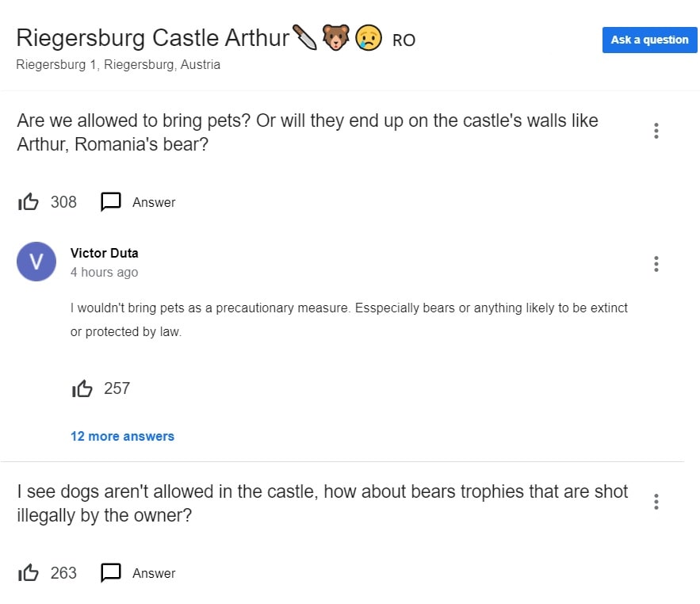Image resolution: width=700 pixels, height=604 pixels.
Task: Like the bear trophies question with the thumbs-up
Action: 28,573
